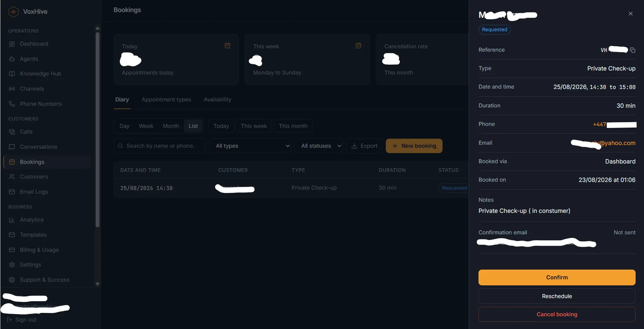
Task: Click the sidebar scrollbar thumb
Action: click(97, 130)
